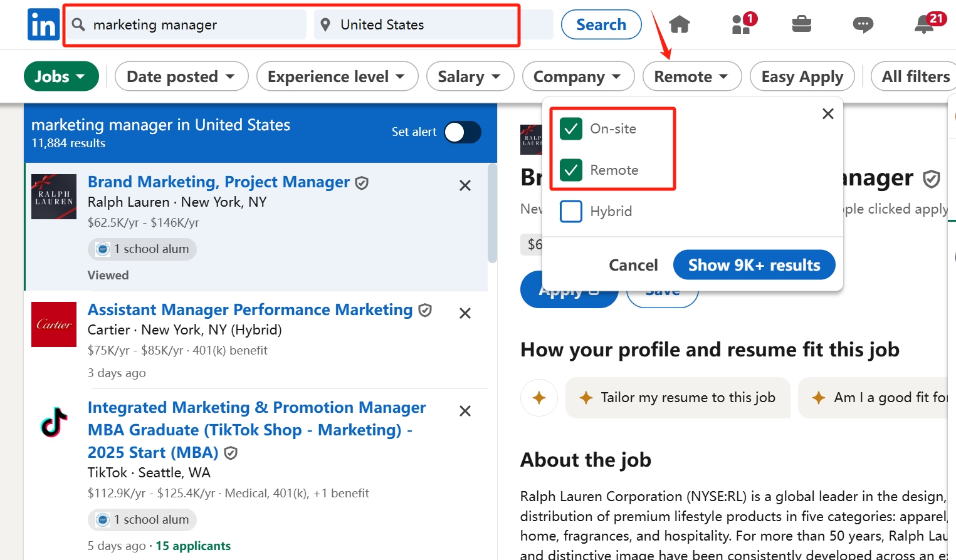Check the Hybrid checkbox
This screenshot has height=560, width=956.
[570, 211]
